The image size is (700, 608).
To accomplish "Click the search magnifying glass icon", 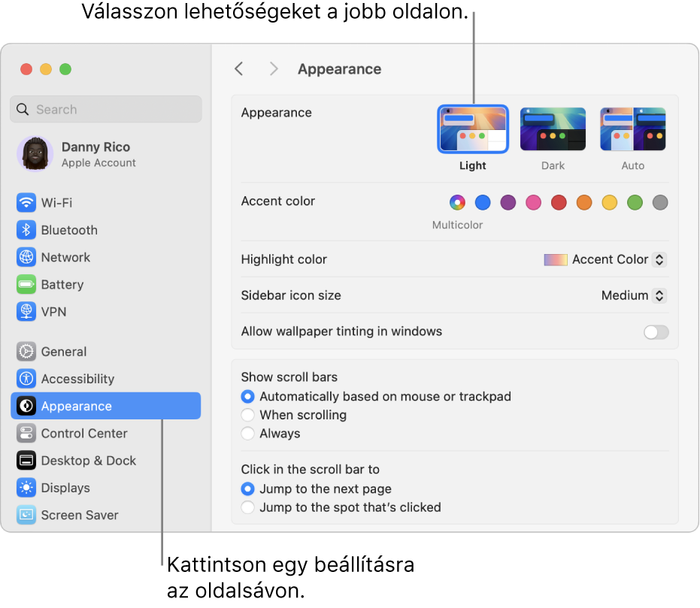I will [x=23, y=109].
